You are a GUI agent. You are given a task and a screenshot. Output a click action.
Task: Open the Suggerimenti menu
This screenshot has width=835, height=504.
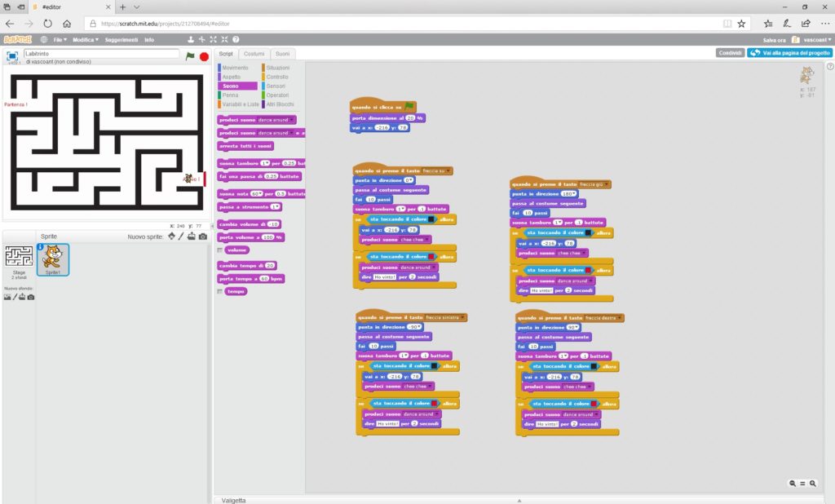point(121,39)
